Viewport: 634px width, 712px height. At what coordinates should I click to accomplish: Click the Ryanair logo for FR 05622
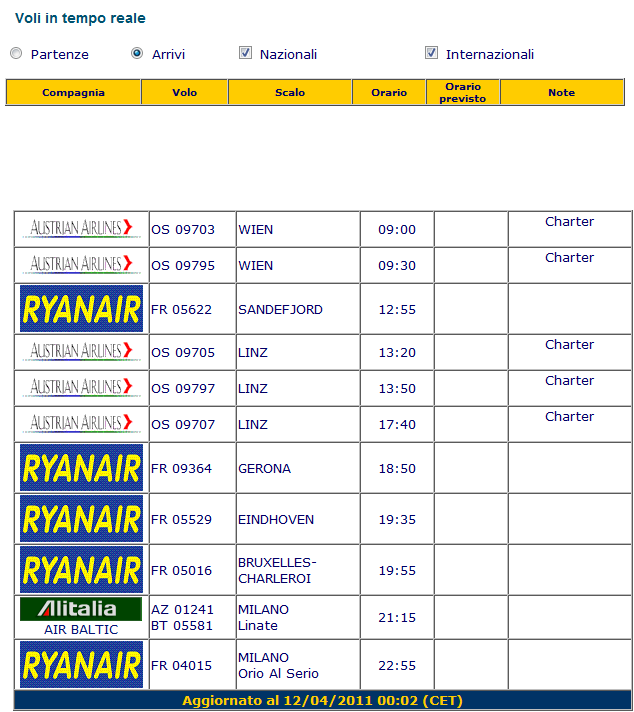point(81,309)
